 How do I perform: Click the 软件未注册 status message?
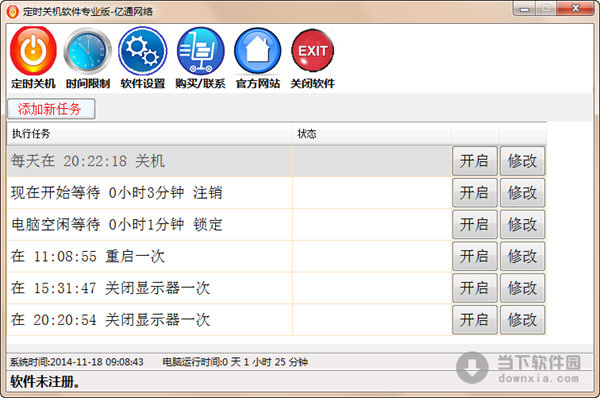(x=45, y=382)
